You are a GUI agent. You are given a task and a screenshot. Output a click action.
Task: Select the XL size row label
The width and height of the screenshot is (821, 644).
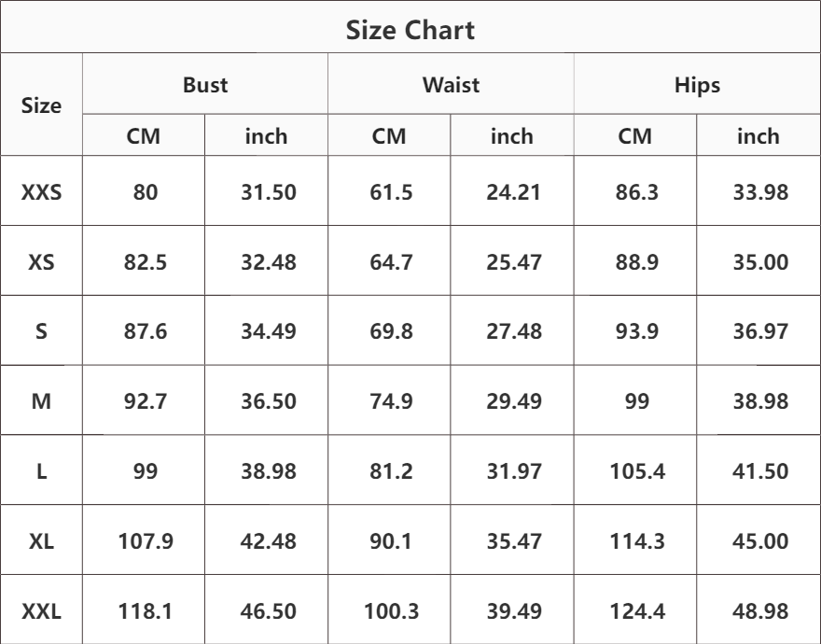41,541
